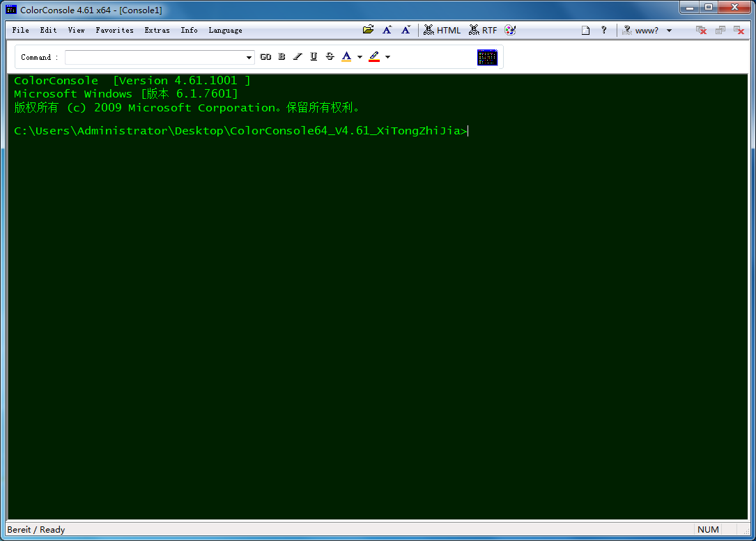Screen dimensions: 756x541
Task: Click the cascade windows icon
Action: (720, 31)
